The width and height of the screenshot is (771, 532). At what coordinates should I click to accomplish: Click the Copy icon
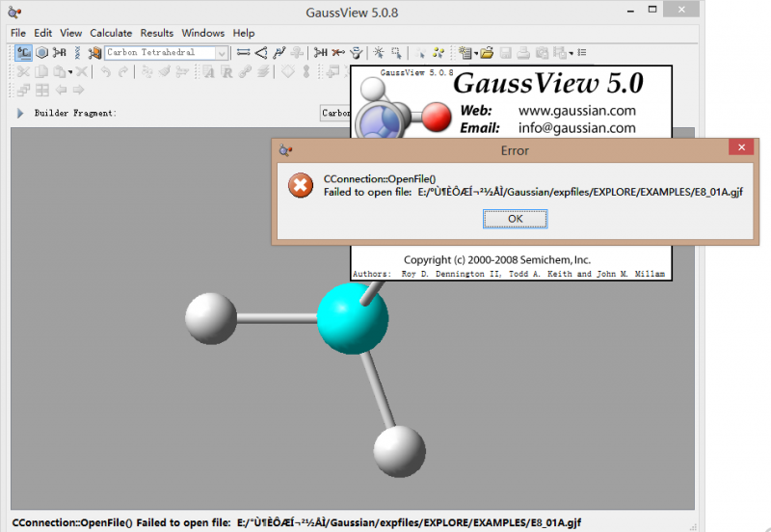point(41,71)
